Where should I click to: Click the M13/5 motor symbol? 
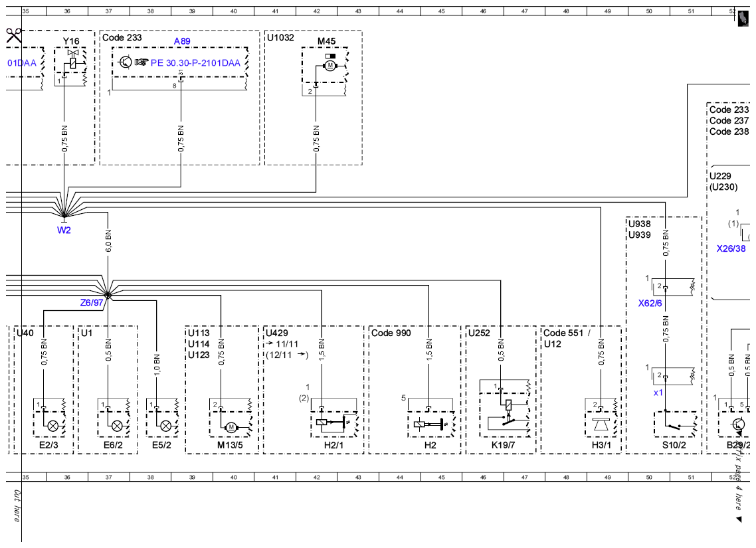231,427
